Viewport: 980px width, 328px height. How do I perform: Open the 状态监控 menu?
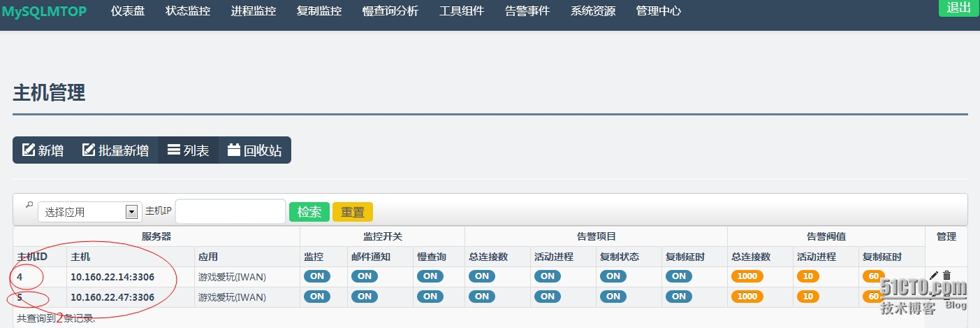point(188,11)
